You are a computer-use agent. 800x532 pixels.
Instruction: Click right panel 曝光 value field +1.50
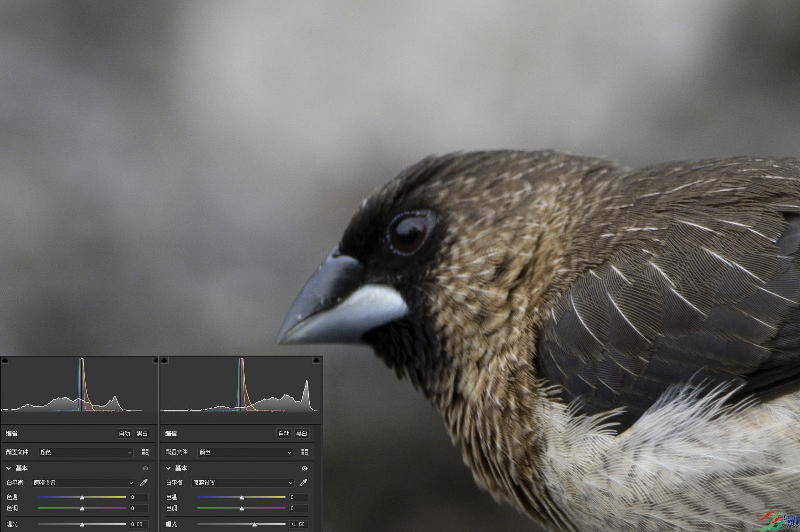coord(299,524)
